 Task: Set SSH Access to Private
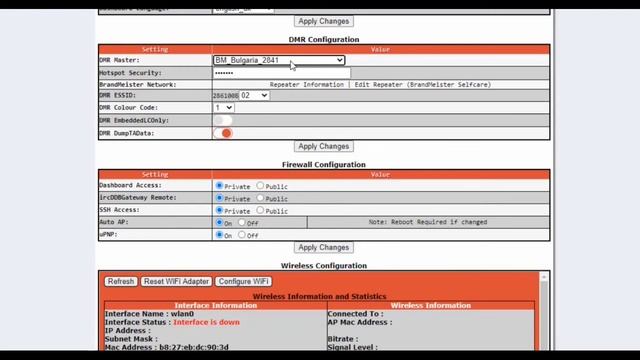219,210
